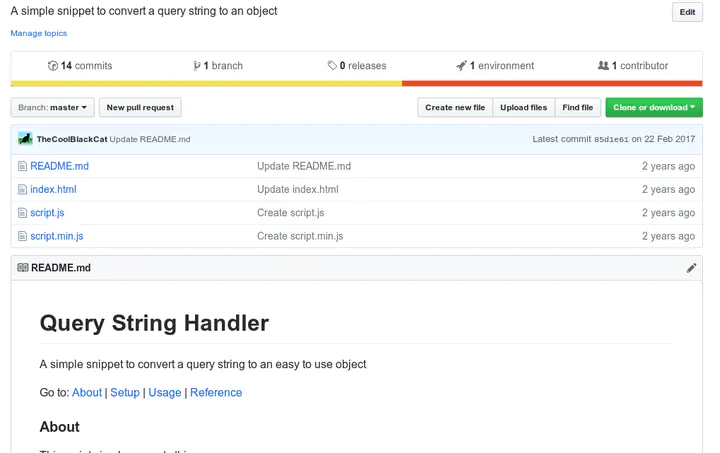
Task: Click commit hash 85d1e61
Action: tap(611, 140)
